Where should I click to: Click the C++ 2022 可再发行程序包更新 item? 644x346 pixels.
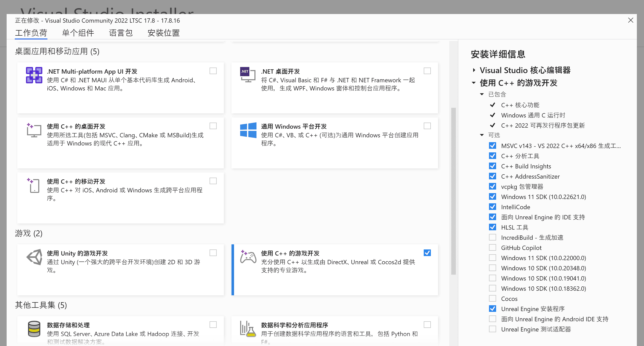543,125
